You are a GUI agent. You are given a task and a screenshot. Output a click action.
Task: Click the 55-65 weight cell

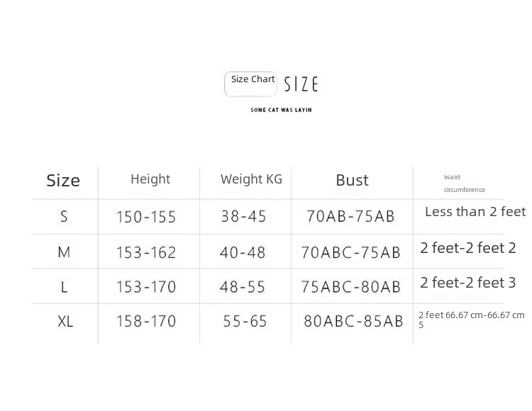click(x=245, y=322)
